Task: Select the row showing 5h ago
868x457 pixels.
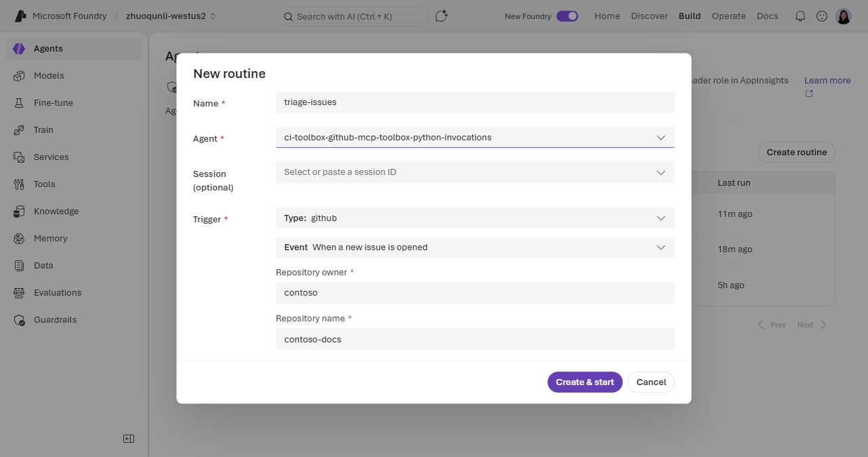Action: click(763, 285)
